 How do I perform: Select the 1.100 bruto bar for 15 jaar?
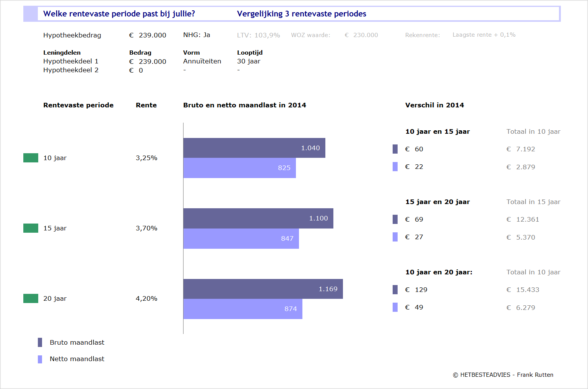[x=258, y=218]
